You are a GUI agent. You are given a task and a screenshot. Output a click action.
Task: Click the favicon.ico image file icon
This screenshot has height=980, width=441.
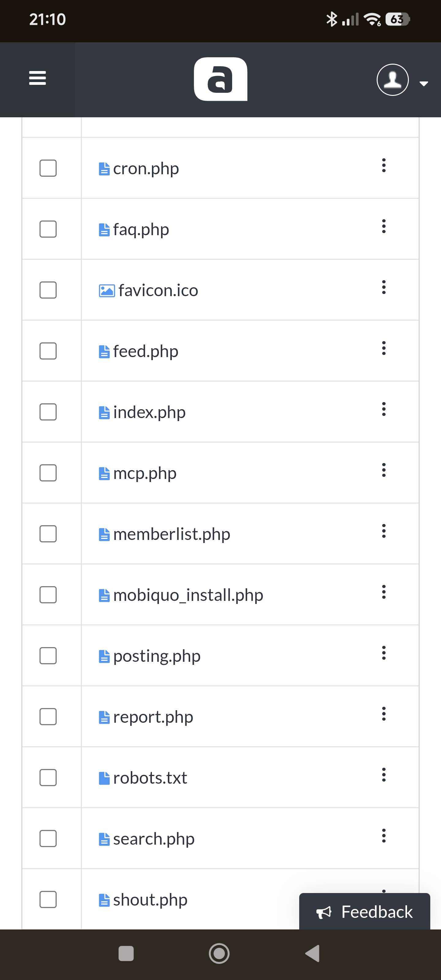107,291
